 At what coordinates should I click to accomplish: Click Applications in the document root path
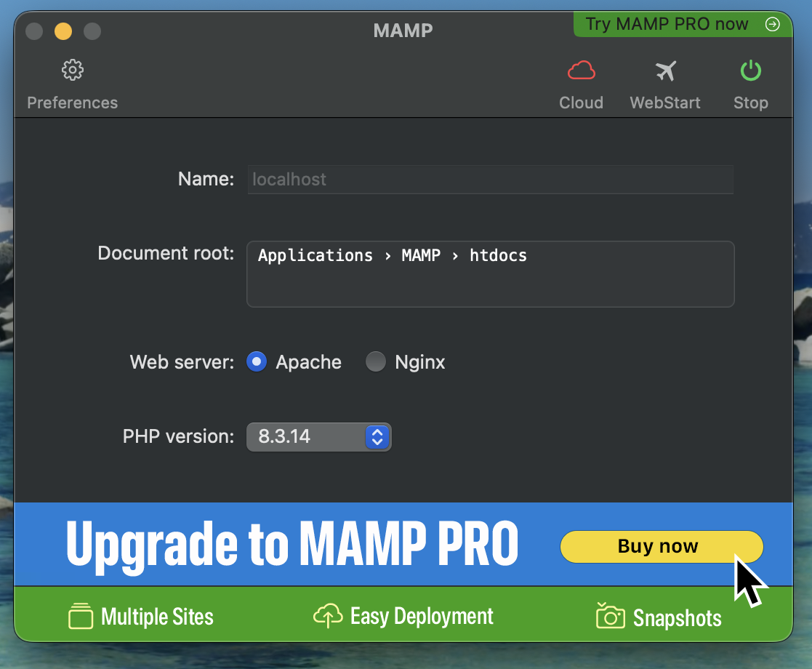tap(315, 255)
